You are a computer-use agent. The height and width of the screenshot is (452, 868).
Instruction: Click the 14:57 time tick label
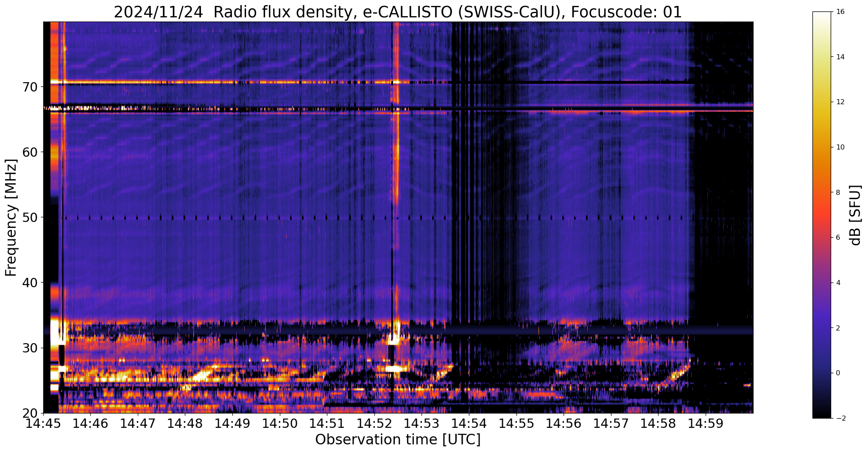click(611, 424)
